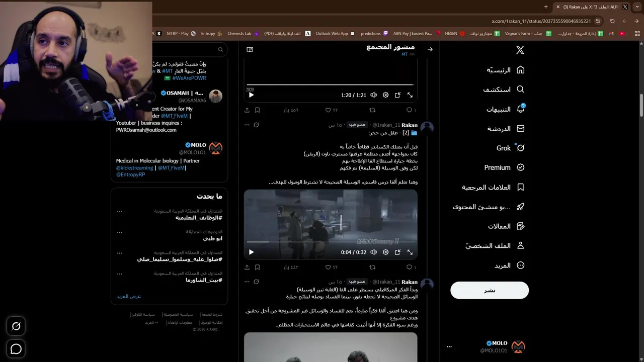Image resolution: width=644 pixels, height=362 pixels.
Task: Expand the first video to fullscreen
Action: click(410, 95)
